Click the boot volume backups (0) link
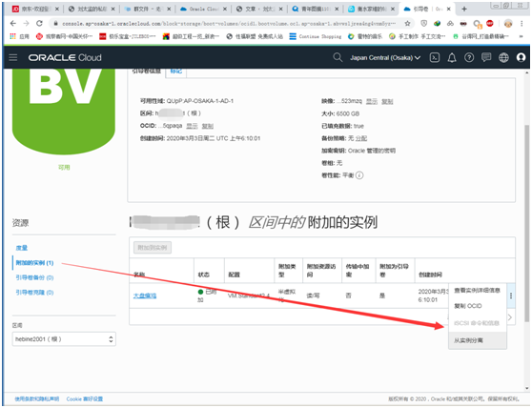 coord(34,277)
